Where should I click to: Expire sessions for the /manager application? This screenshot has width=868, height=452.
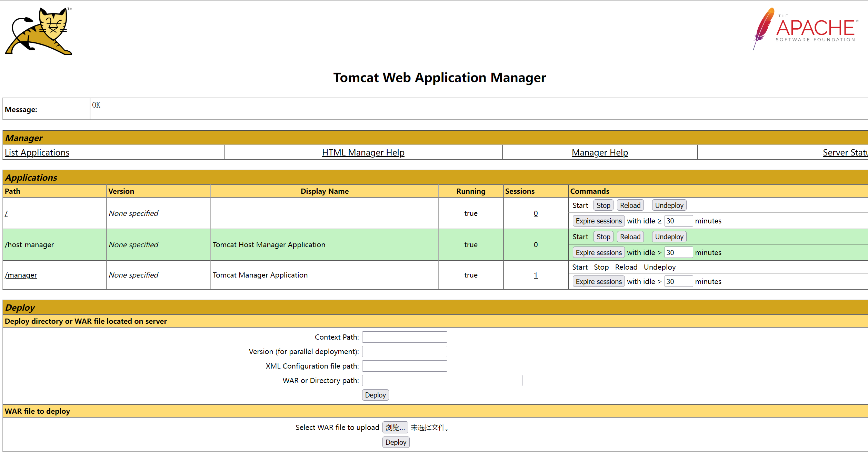click(x=598, y=282)
